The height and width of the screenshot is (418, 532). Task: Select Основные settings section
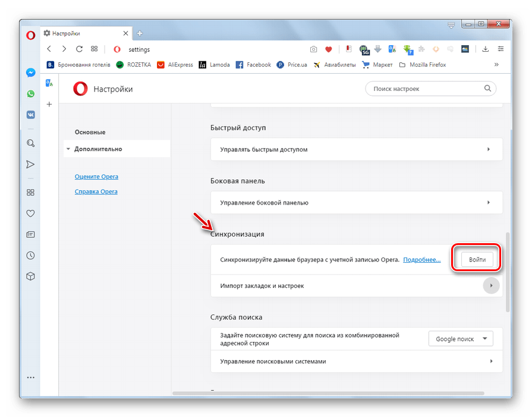coord(90,132)
